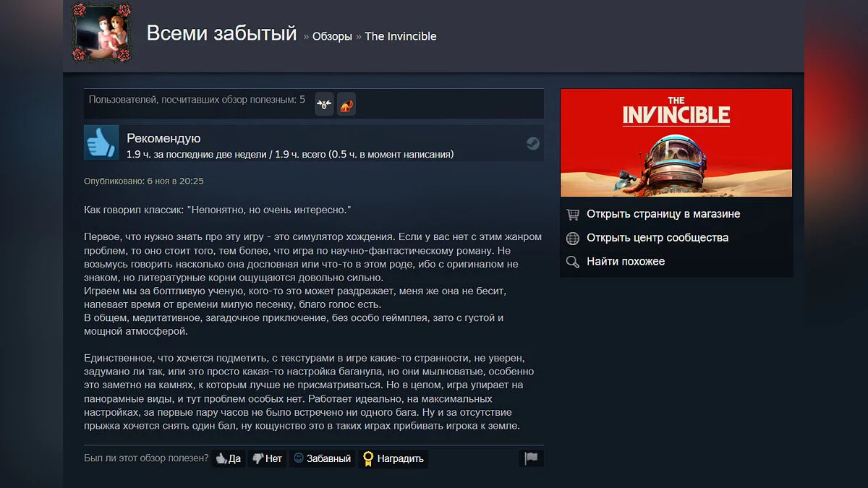
Task: Click the reviewer's profile avatar
Action: (102, 33)
